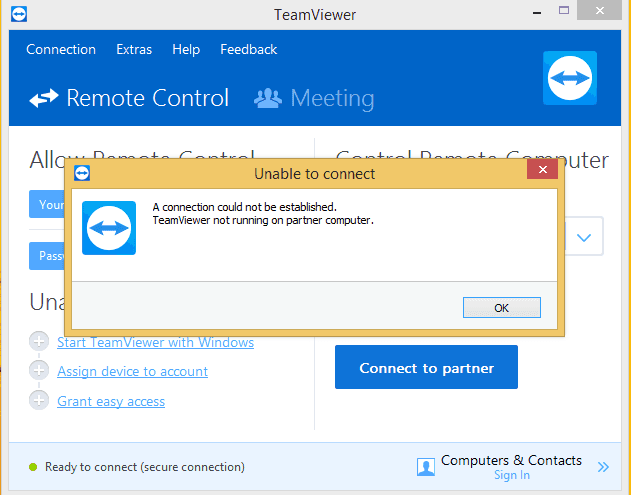The width and height of the screenshot is (631, 495).
Task: Switch to the Remote Control tab
Action: (x=129, y=98)
